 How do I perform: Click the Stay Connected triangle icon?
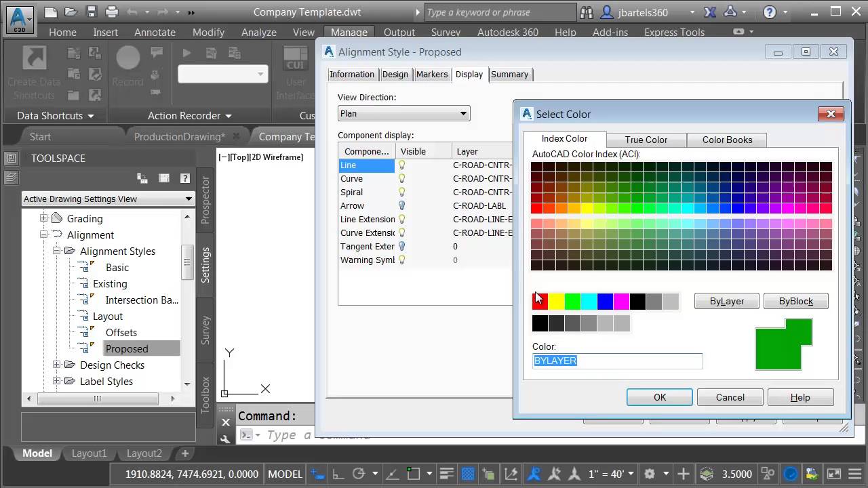(x=730, y=12)
